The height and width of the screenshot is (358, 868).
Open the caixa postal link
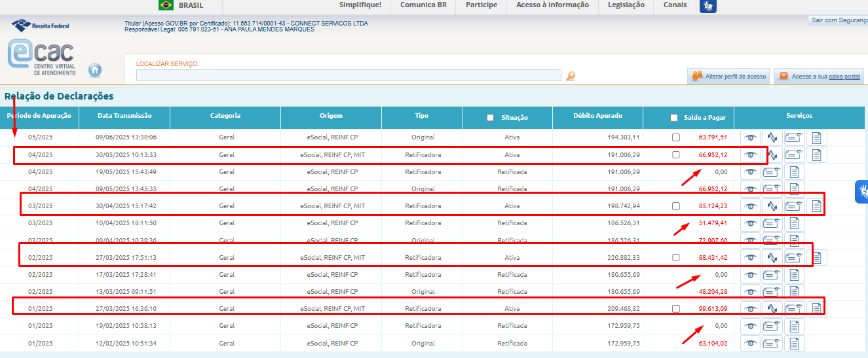pos(844,77)
